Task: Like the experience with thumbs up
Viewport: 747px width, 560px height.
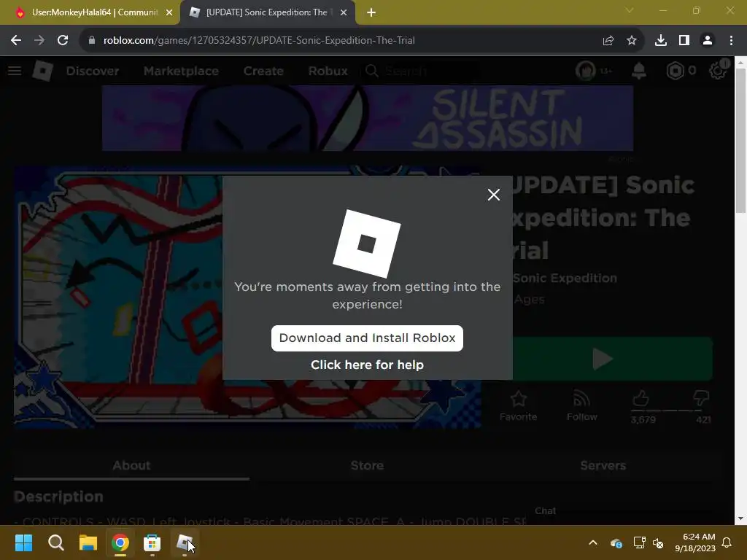Action: 640,398
